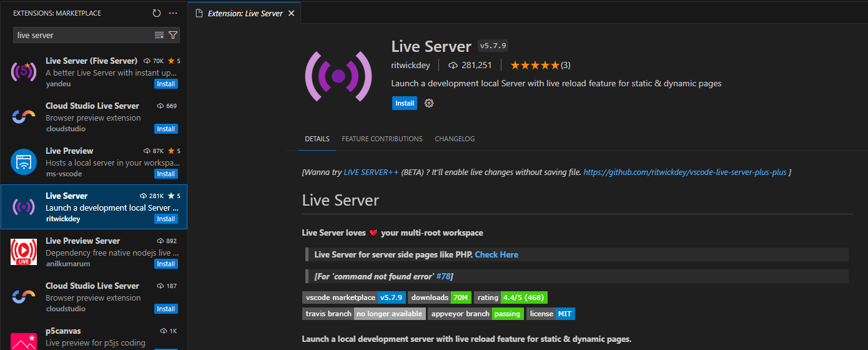Open the Changelog tab
This screenshot has width=868, height=350.
point(455,139)
